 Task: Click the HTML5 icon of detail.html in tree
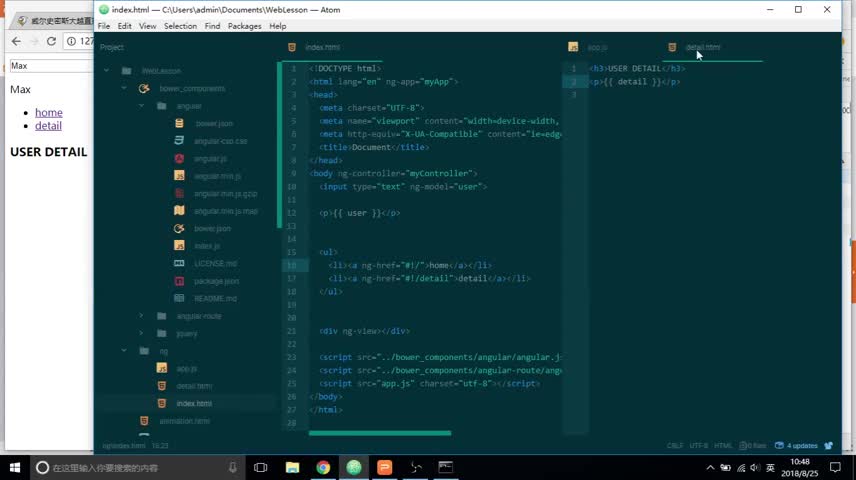click(x=162, y=386)
